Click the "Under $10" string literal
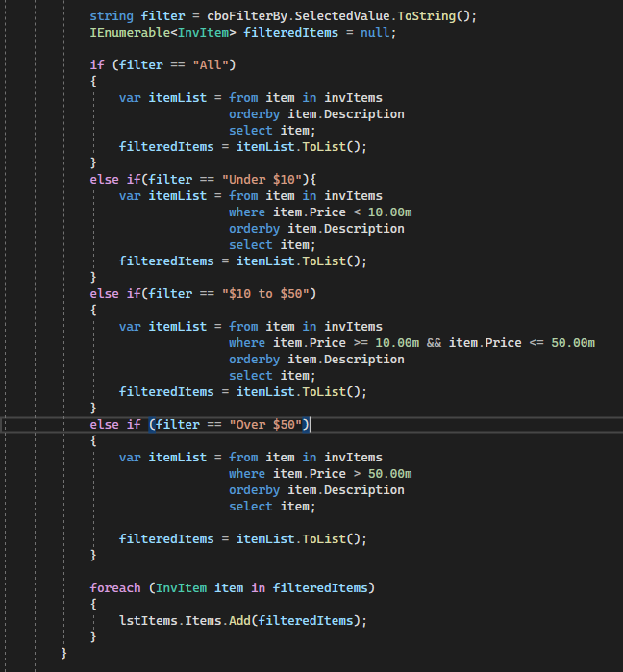623x672 pixels. pyautogui.click(x=262, y=180)
